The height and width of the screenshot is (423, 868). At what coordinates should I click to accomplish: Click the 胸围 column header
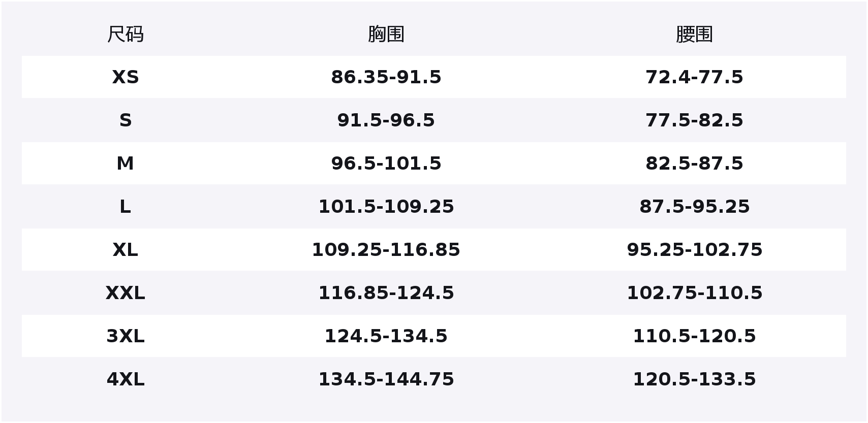tap(386, 35)
